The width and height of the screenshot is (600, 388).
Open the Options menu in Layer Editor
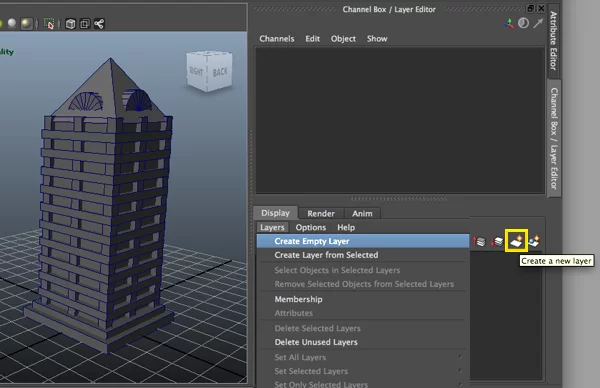click(x=310, y=227)
